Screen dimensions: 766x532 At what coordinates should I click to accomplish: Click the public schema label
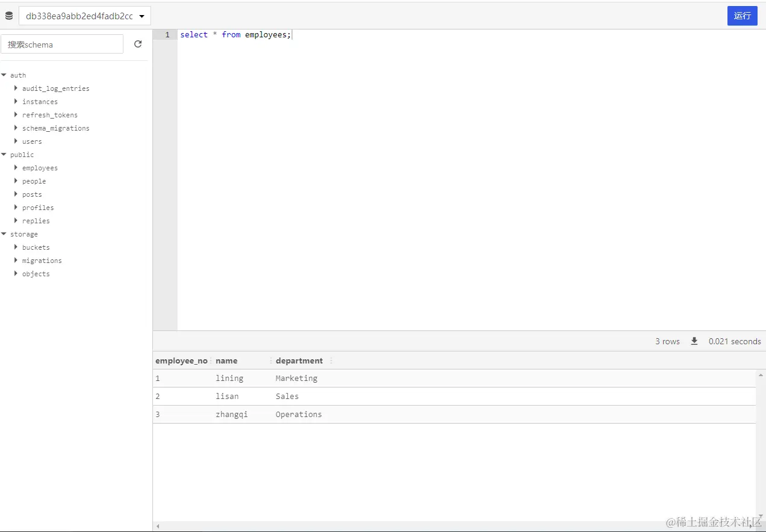[x=22, y=155]
